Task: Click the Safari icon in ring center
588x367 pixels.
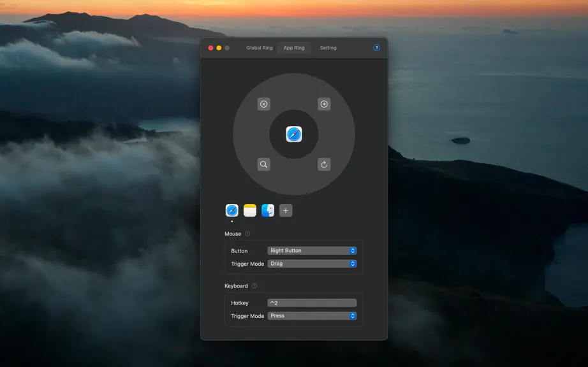Action: click(294, 134)
